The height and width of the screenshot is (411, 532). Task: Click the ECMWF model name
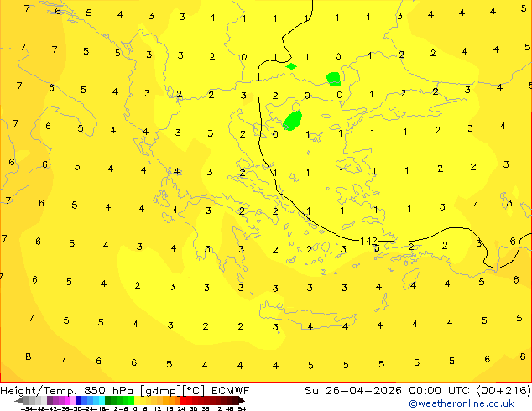tap(231, 390)
